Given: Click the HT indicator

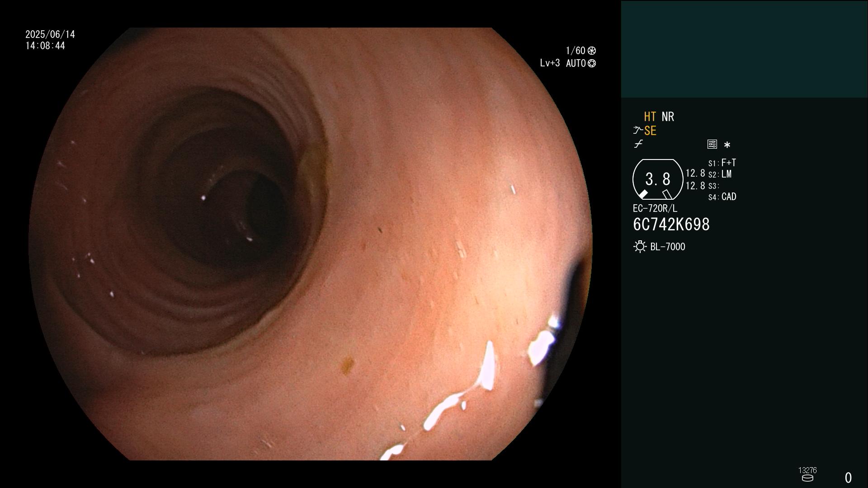Looking at the screenshot, I should [650, 117].
